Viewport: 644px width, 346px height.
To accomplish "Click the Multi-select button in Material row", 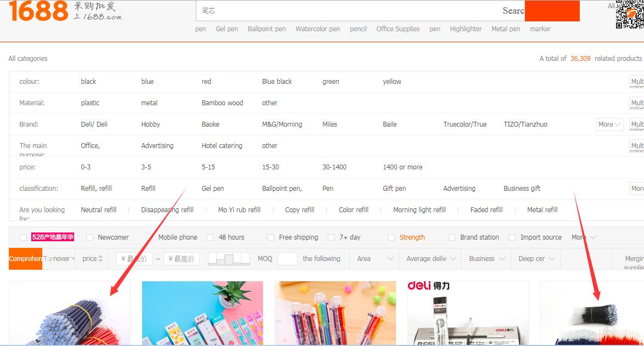I will click(637, 103).
